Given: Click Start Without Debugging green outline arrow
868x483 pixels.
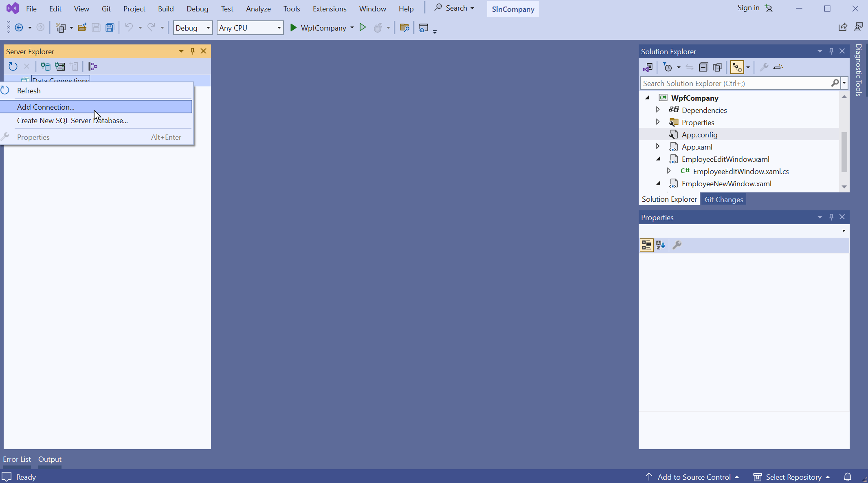Looking at the screenshot, I should [363, 28].
